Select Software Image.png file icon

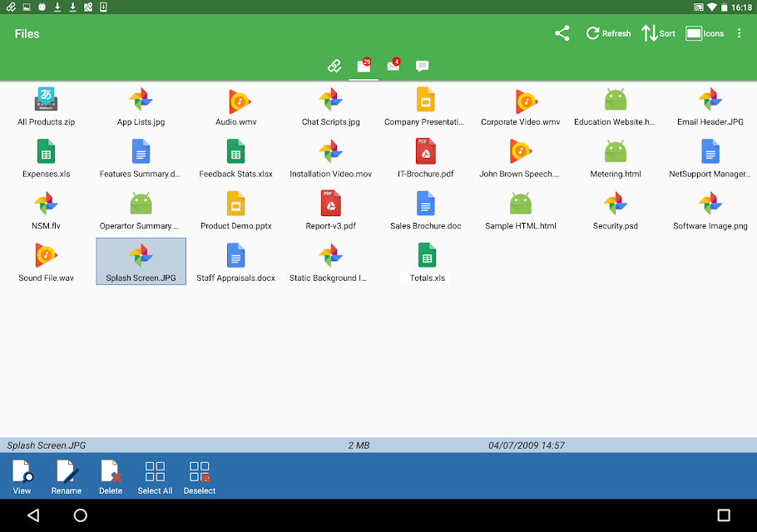click(x=710, y=204)
